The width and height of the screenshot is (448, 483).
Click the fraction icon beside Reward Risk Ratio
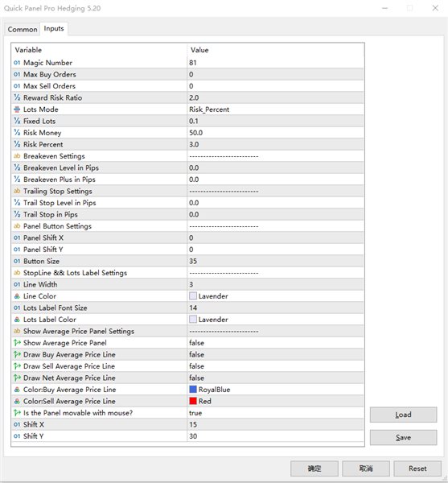(17, 97)
